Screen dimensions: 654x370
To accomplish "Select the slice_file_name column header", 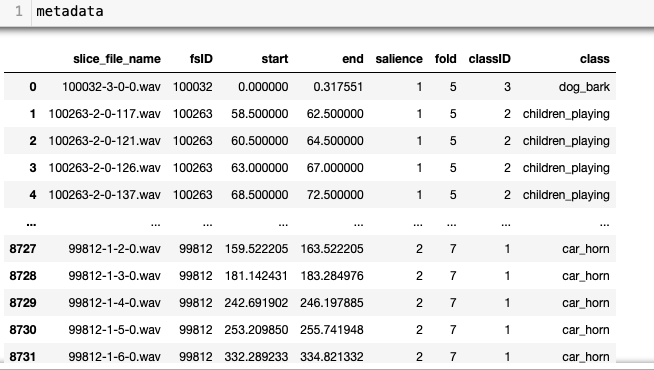I will [x=117, y=59].
